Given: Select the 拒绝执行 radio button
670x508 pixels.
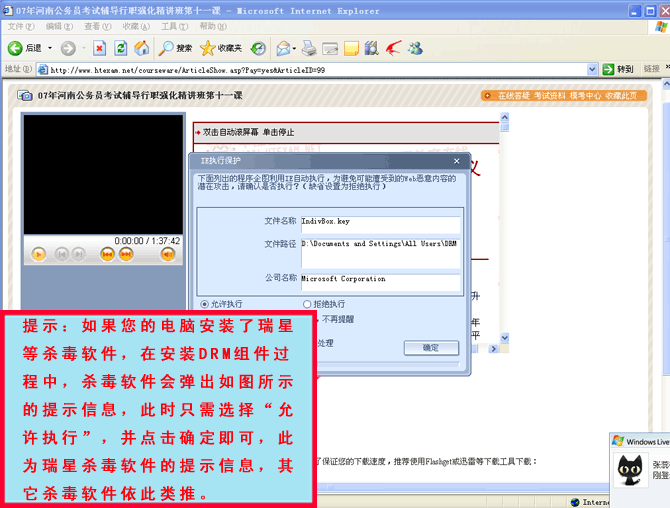Looking at the screenshot, I should pos(306,304).
